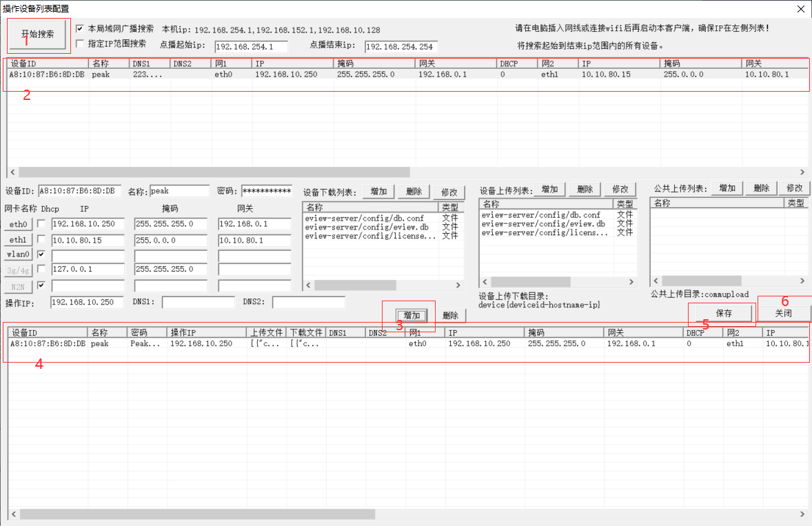Enable the 指定IP范围搜索 checkbox
This screenshot has width=812, height=526.
(x=80, y=43)
